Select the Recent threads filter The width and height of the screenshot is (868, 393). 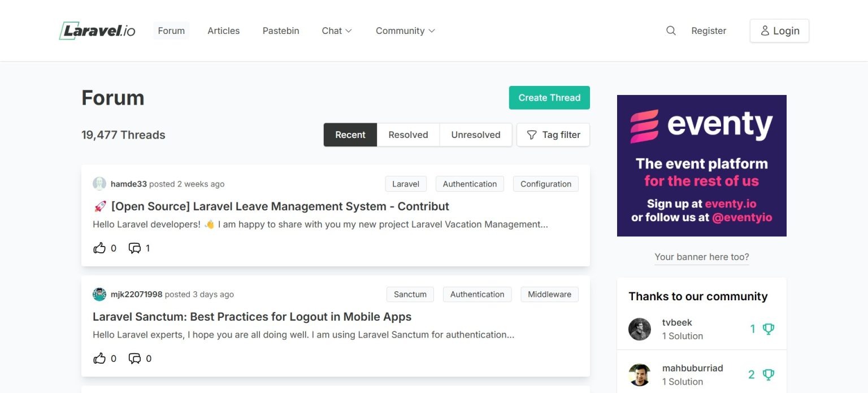[x=350, y=135]
